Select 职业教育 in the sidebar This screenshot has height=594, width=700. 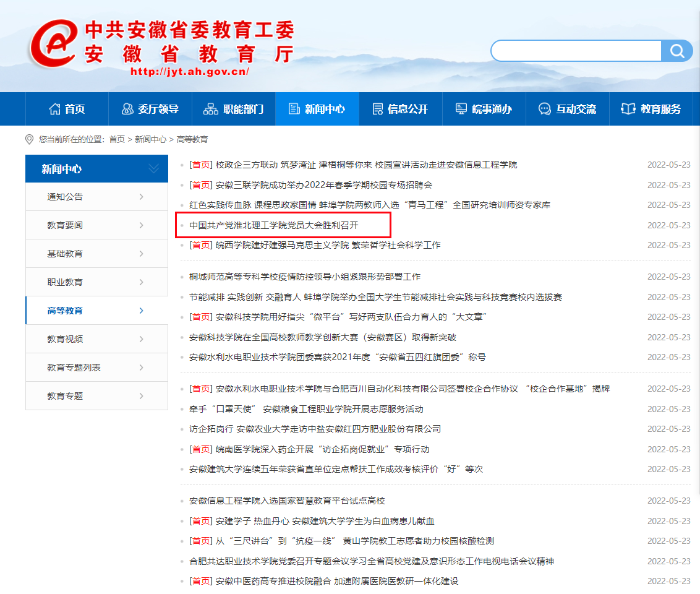[65, 282]
